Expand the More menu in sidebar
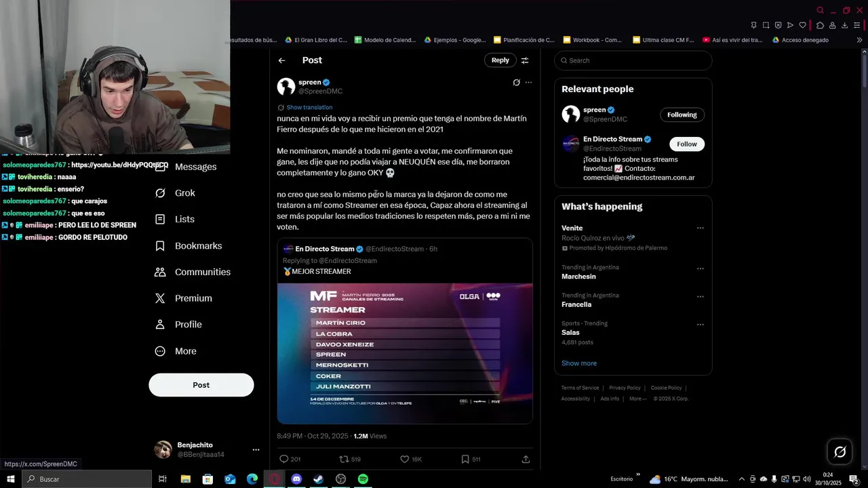868x488 pixels. (175, 351)
